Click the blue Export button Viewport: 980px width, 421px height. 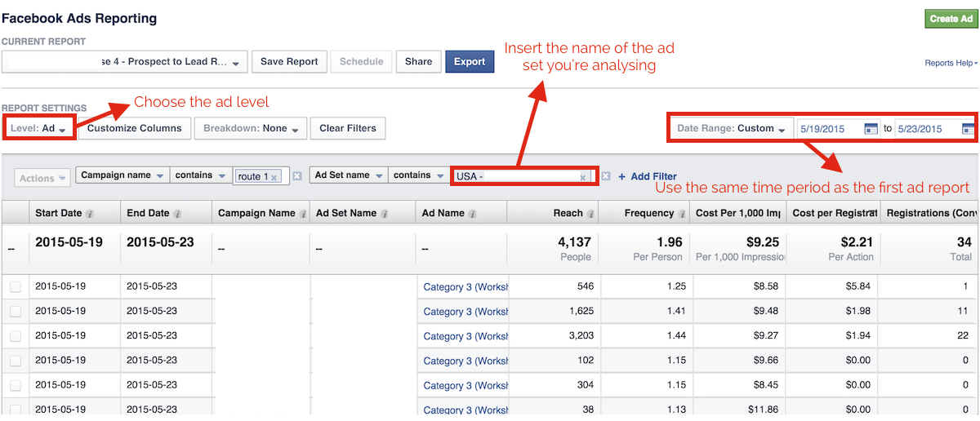point(470,62)
